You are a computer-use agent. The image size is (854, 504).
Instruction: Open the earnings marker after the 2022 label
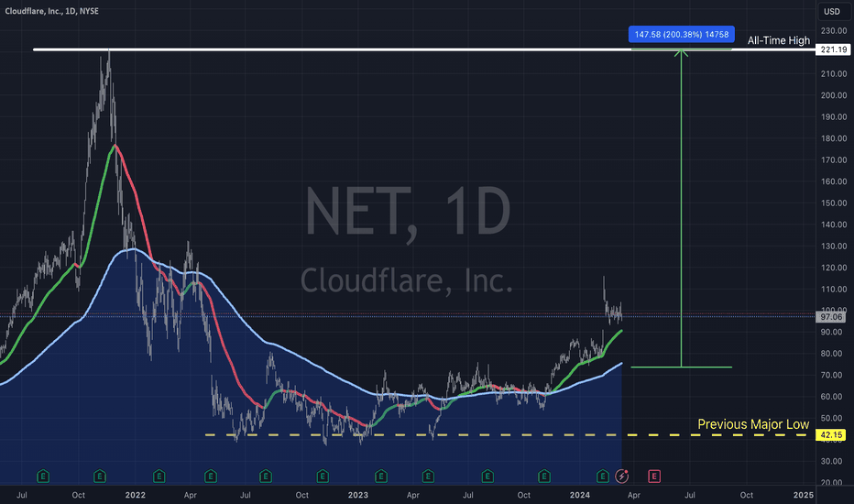[x=159, y=477]
